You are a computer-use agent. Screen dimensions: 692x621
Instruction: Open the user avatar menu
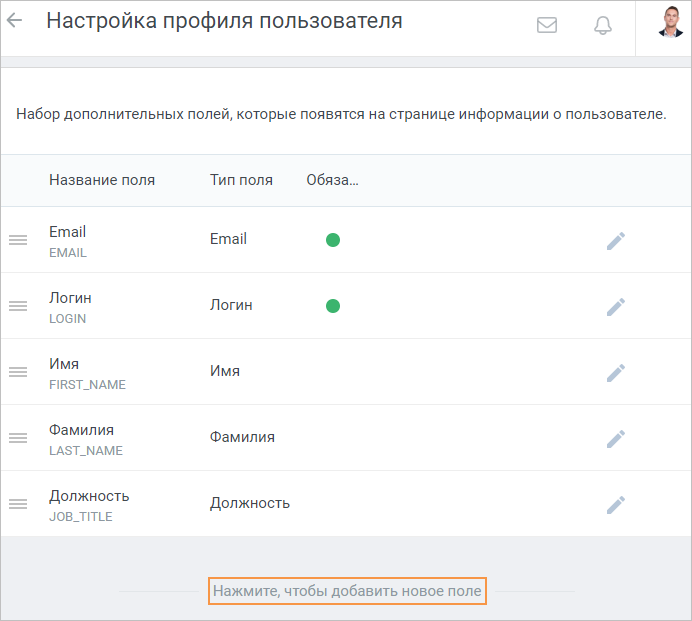coord(670,22)
